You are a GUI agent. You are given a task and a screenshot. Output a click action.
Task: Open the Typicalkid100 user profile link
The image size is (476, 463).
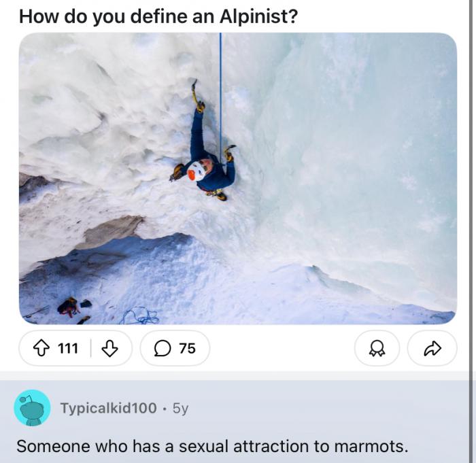tap(109, 408)
